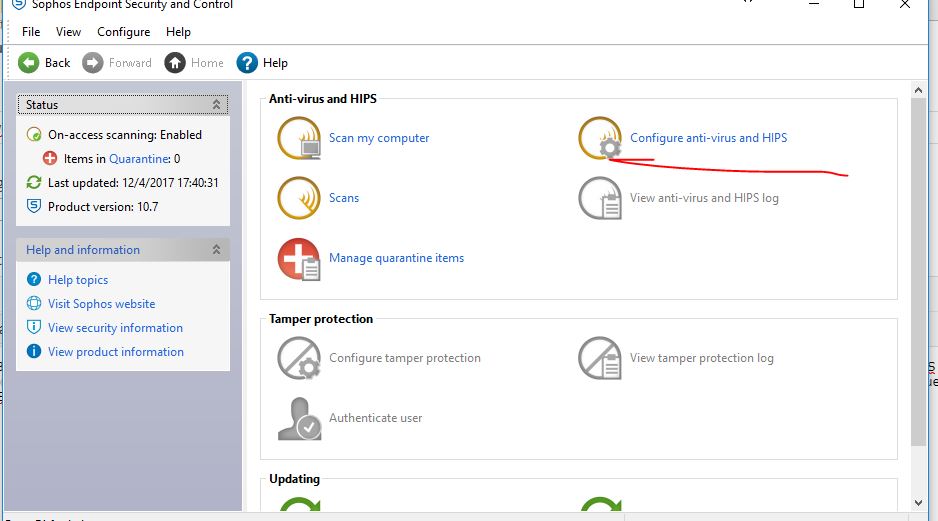The image size is (938, 521).
Task: Click the View tamper protection log icon
Action: coord(600,358)
